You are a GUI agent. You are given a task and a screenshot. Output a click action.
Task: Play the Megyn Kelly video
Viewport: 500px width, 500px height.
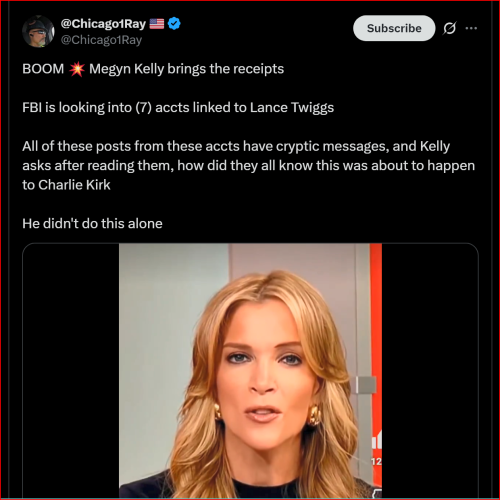tap(250, 371)
